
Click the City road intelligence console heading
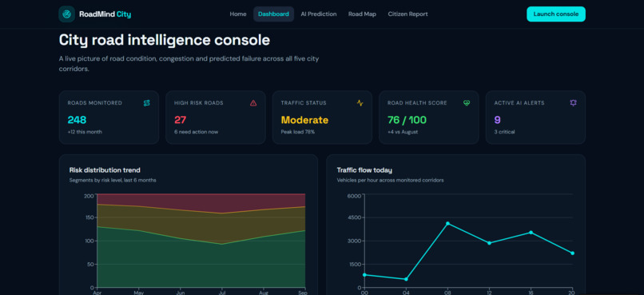click(165, 40)
